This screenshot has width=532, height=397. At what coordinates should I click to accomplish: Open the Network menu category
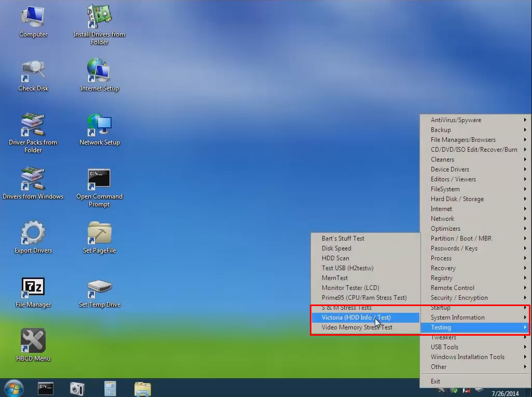tap(475, 218)
